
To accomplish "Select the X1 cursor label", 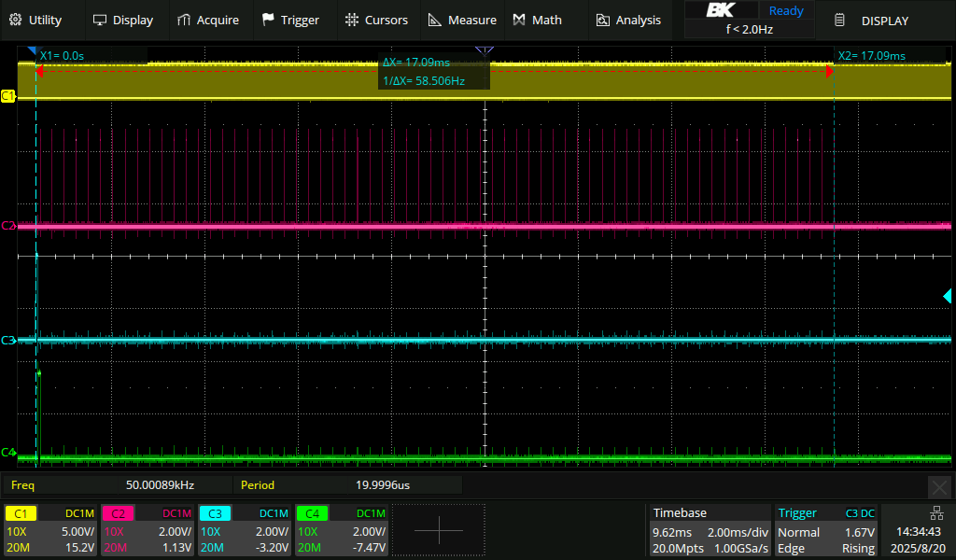I will point(62,55).
